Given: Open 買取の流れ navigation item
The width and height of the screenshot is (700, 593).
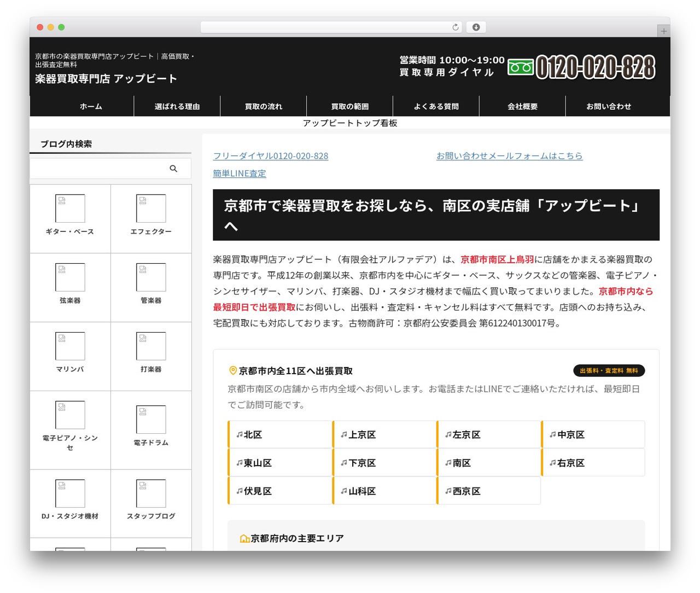Looking at the screenshot, I should pyautogui.click(x=264, y=106).
